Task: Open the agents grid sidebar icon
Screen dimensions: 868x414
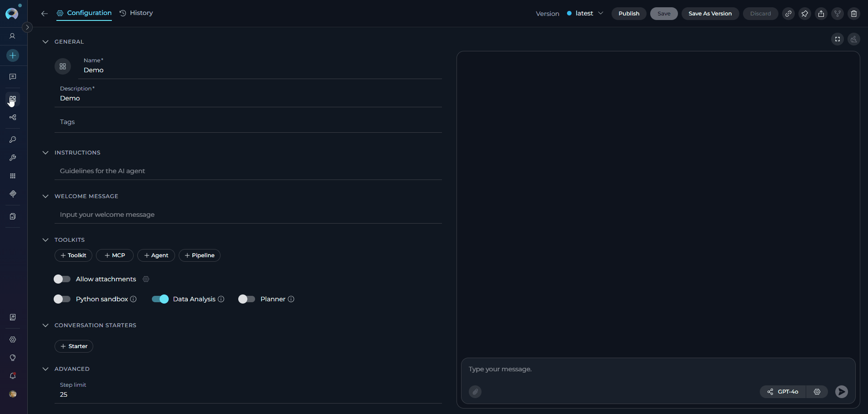Action: 13,99
